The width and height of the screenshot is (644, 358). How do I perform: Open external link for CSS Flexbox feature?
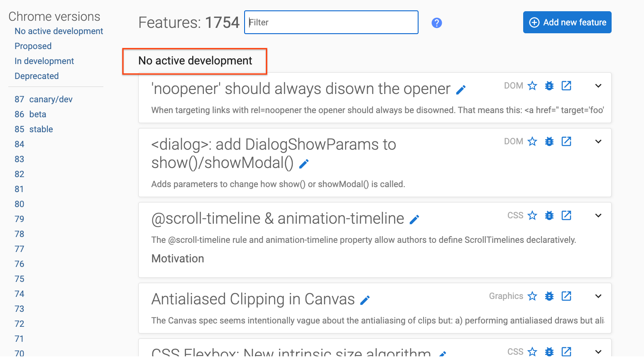(x=566, y=352)
